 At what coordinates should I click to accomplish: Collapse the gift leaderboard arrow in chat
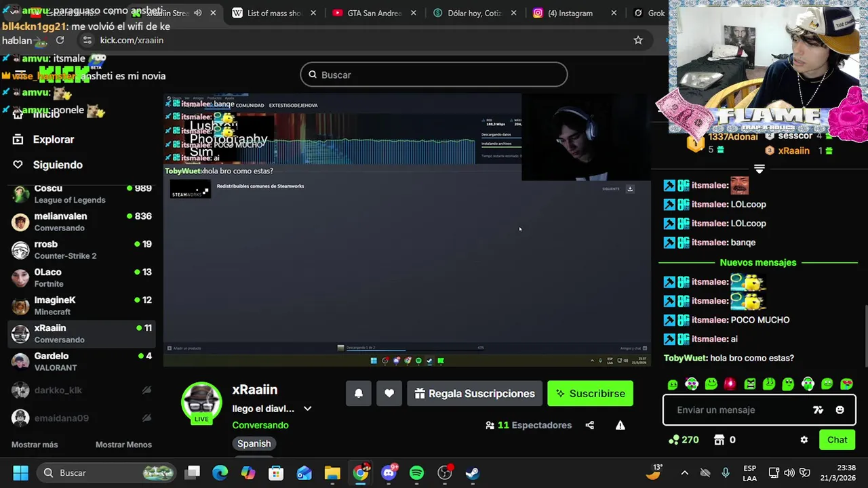(x=759, y=169)
